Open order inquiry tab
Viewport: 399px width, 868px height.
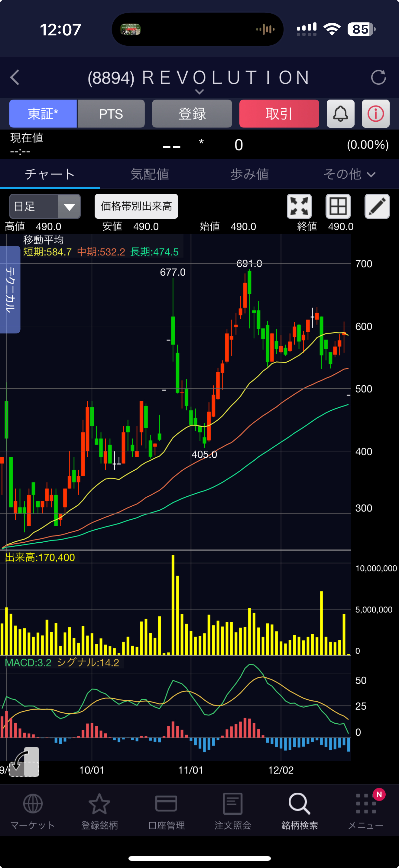[233, 811]
